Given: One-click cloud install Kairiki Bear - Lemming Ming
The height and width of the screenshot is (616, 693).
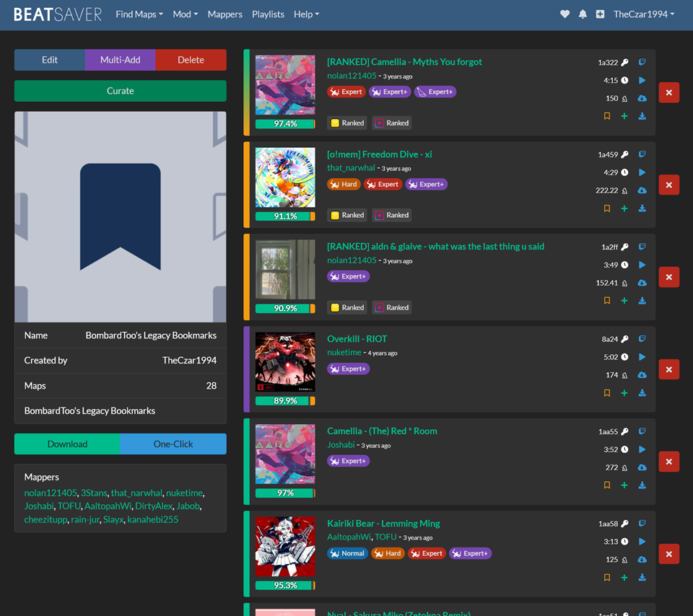Looking at the screenshot, I should (642, 560).
